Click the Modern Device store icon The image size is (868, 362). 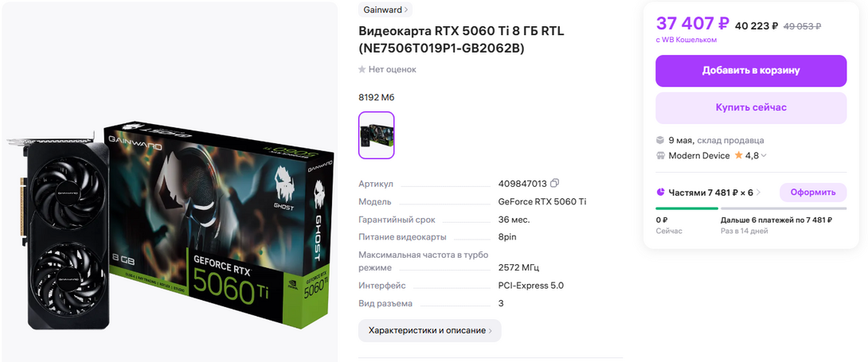(660, 156)
